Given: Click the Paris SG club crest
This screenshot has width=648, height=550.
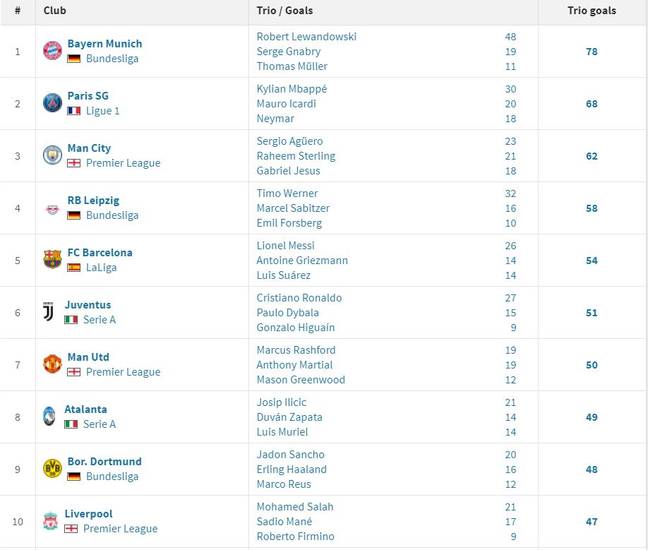Looking at the screenshot, I should (52, 103).
